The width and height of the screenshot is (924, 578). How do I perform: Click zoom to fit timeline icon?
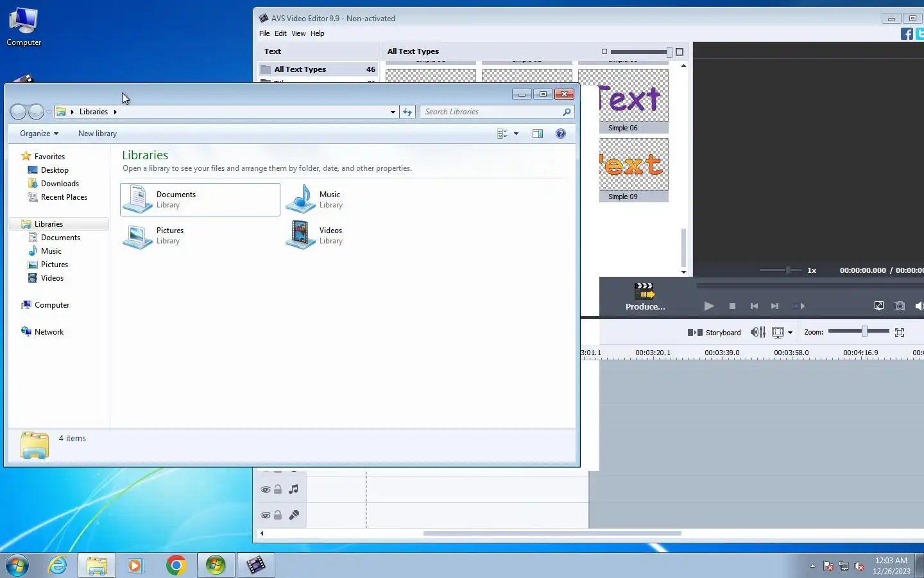900,333
